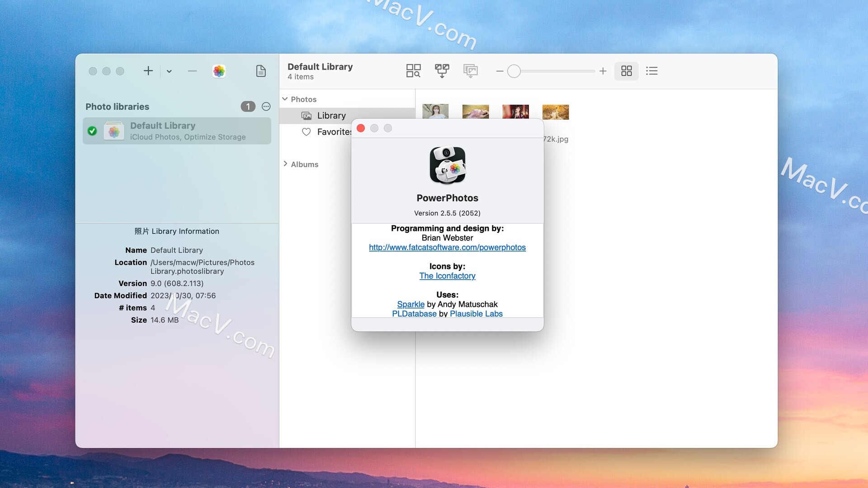Open the first photo thumbnail
Image resolution: width=868 pixels, height=488 pixels.
[435, 112]
